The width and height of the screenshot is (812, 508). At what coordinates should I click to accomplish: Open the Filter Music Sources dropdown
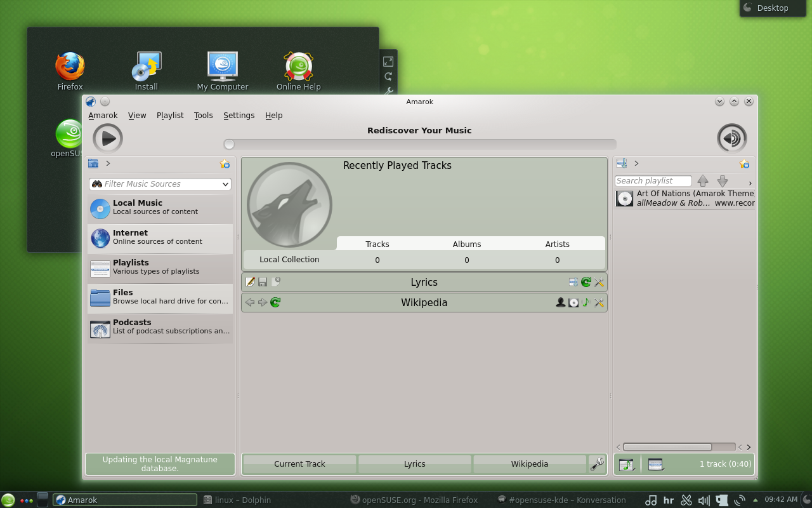click(225, 184)
